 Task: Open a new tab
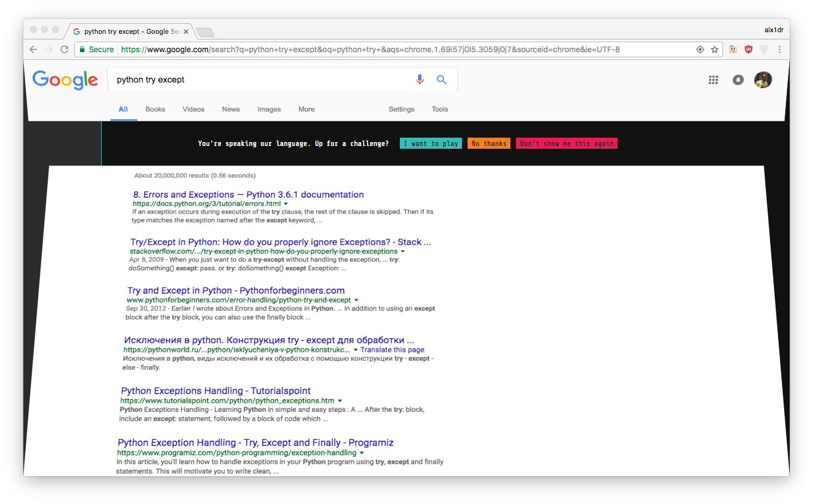click(x=205, y=32)
